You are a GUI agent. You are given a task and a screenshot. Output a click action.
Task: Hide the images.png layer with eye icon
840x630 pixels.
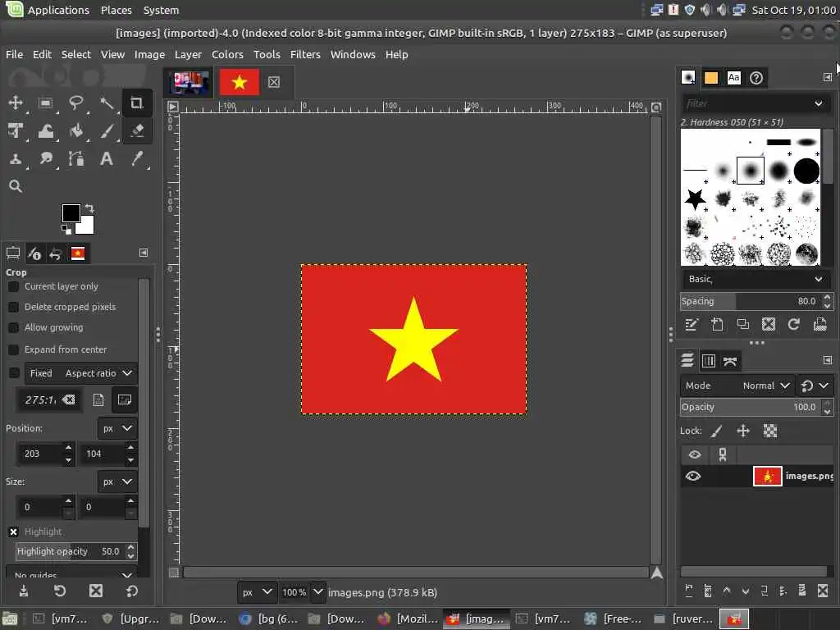[x=692, y=476]
